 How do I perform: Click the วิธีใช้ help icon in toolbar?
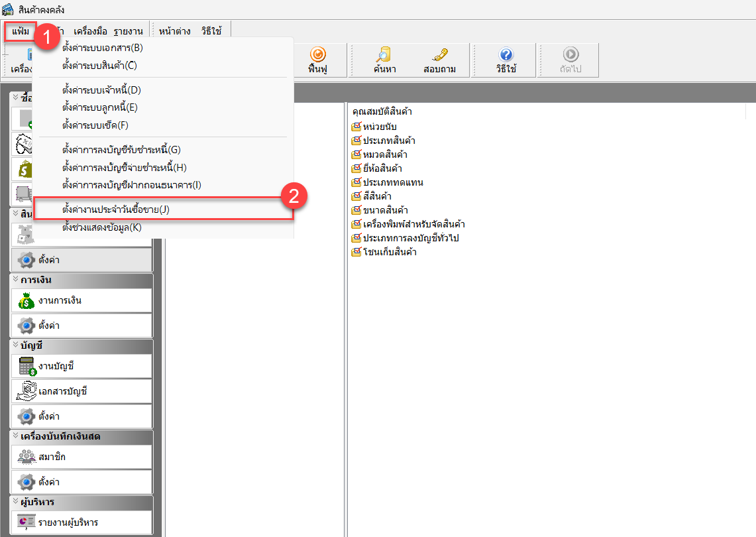point(506,60)
